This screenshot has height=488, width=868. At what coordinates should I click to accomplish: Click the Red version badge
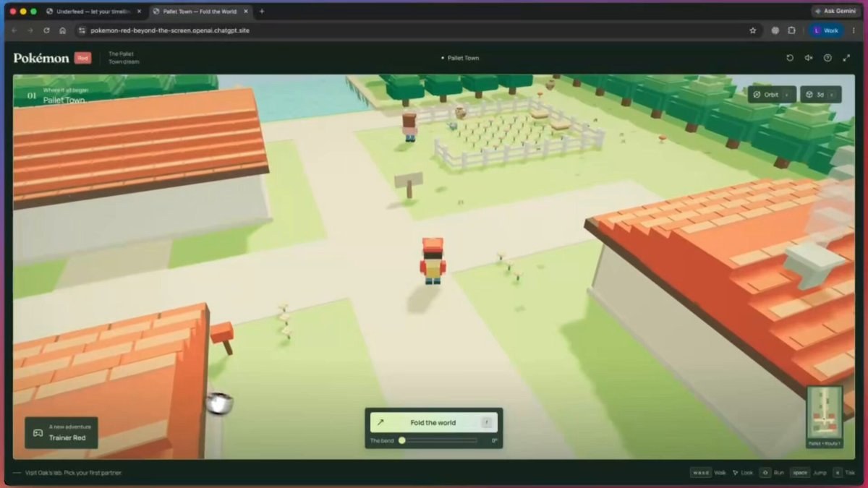(82, 58)
